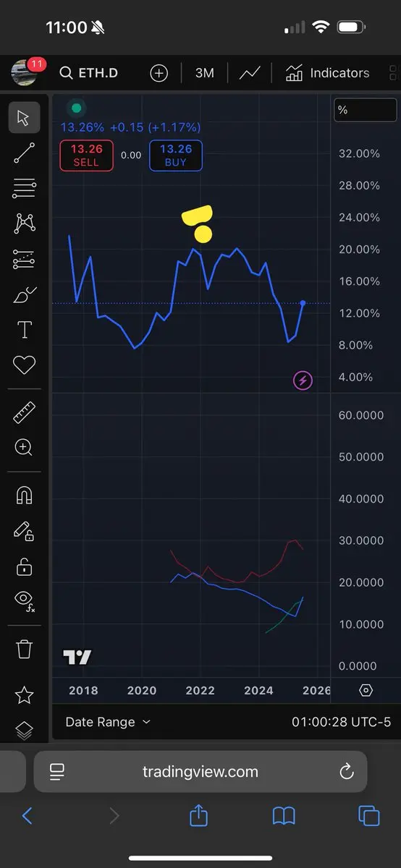Screen dimensions: 401x868
Task: Select the arrow cursor tool
Action: point(24,117)
